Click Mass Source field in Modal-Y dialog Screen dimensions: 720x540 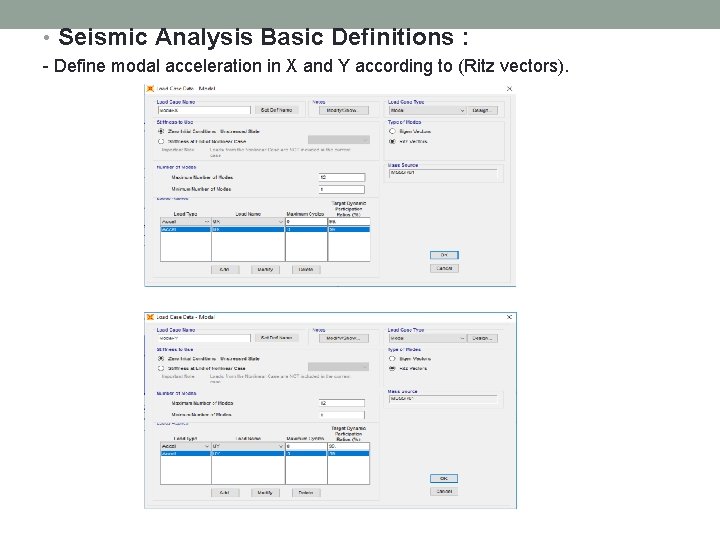443,399
